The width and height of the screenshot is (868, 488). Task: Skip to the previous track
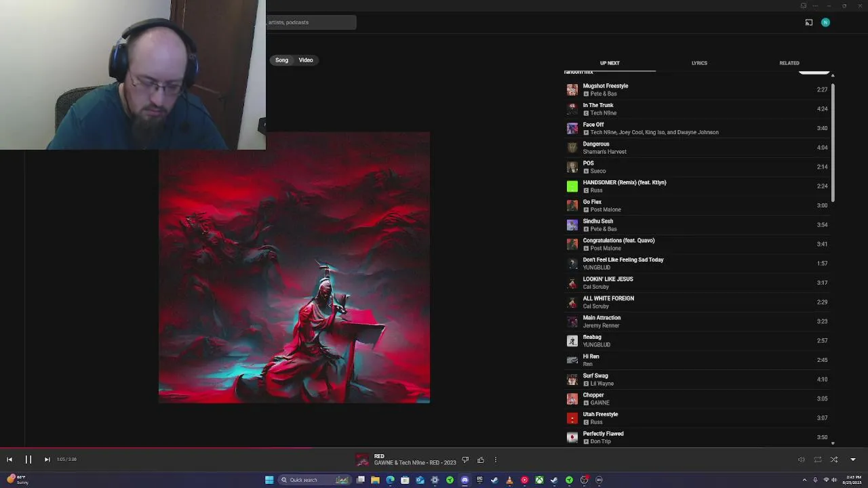pyautogui.click(x=9, y=460)
